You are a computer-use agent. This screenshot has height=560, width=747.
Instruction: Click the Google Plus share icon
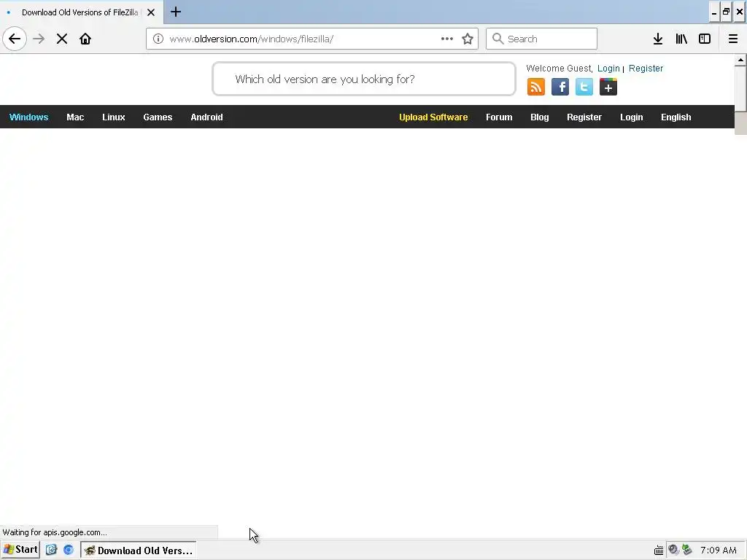608,87
